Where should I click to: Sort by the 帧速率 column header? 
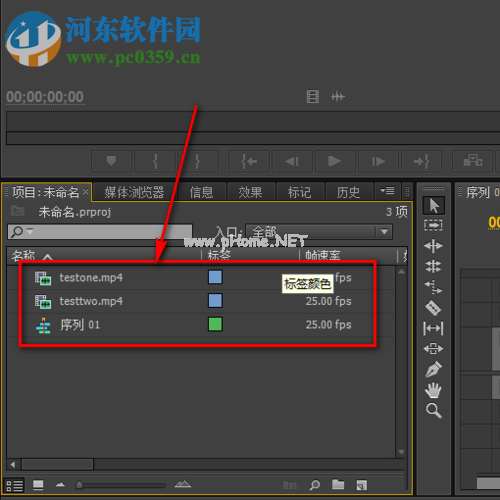(x=323, y=256)
